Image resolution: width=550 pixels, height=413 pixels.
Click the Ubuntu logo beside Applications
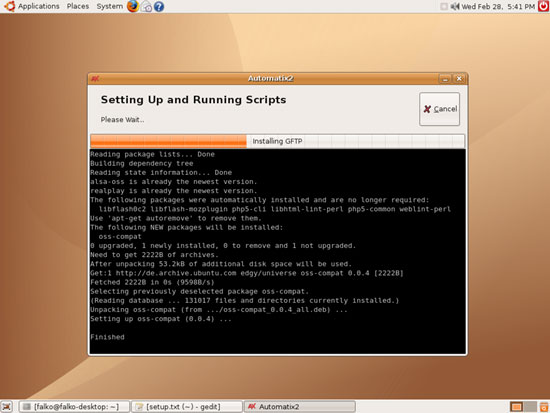(9, 6)
